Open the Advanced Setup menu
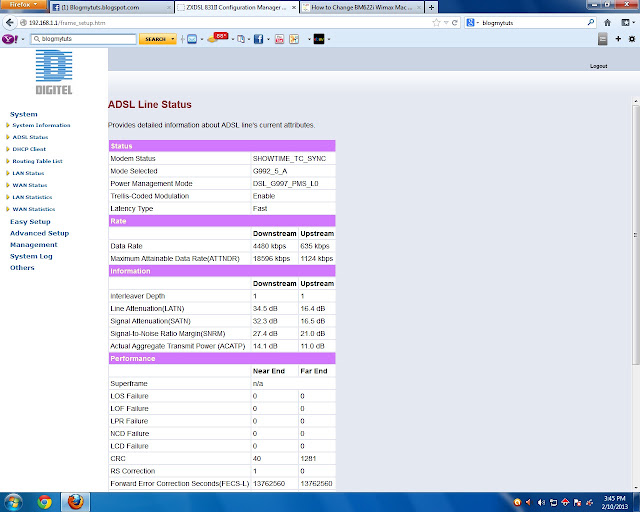 40,233
